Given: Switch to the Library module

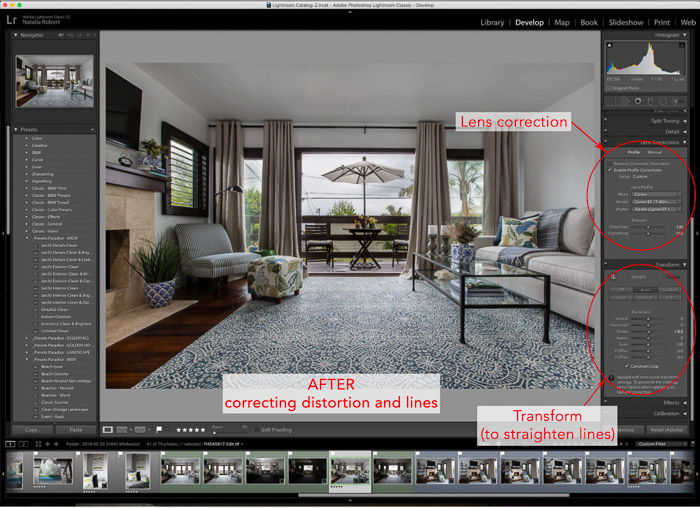Looking at the screenshot, I should (492, 22).
